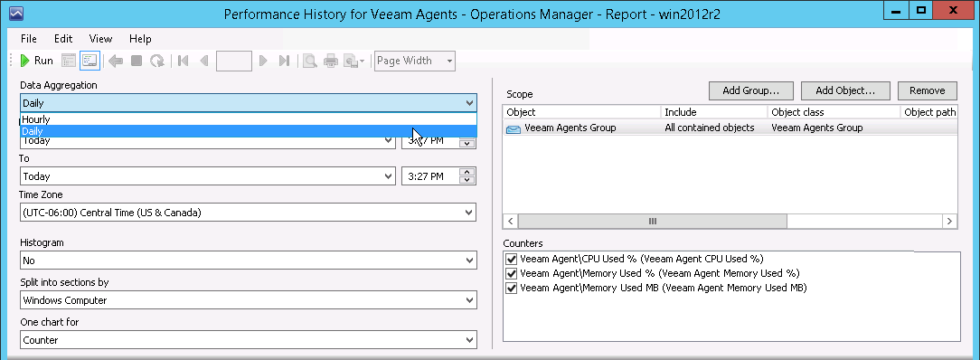980x360 pixels.
Task: Go to the previous page icon
Action: tap(203, 61)
